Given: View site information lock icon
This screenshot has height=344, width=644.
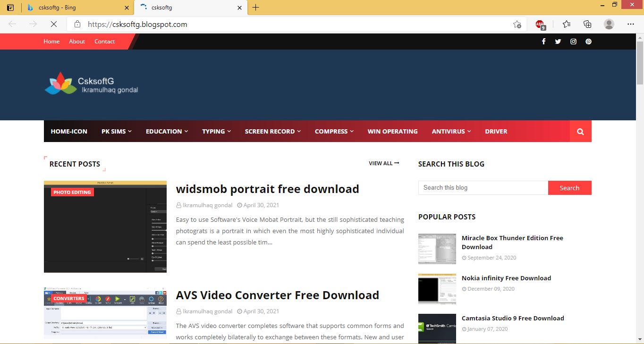Looking at the screenshot, I should pyautogui.click(x=78, y=24).
